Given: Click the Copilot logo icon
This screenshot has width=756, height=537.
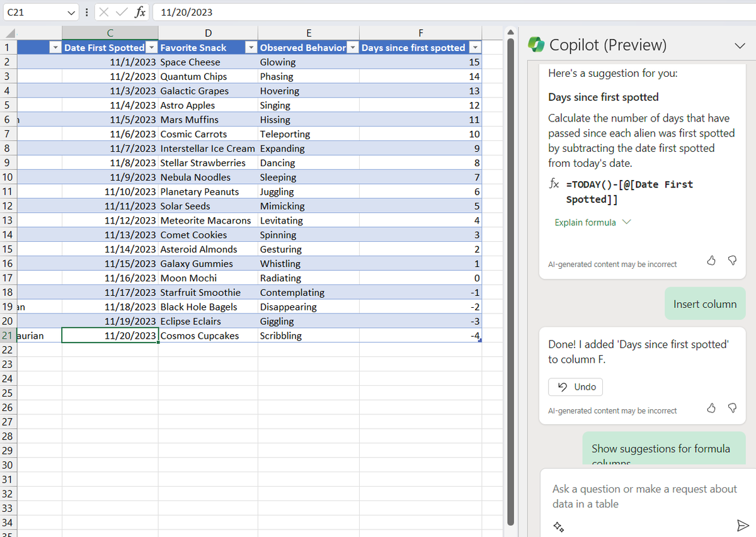Looking at the screenshot, I should point(536,44).
